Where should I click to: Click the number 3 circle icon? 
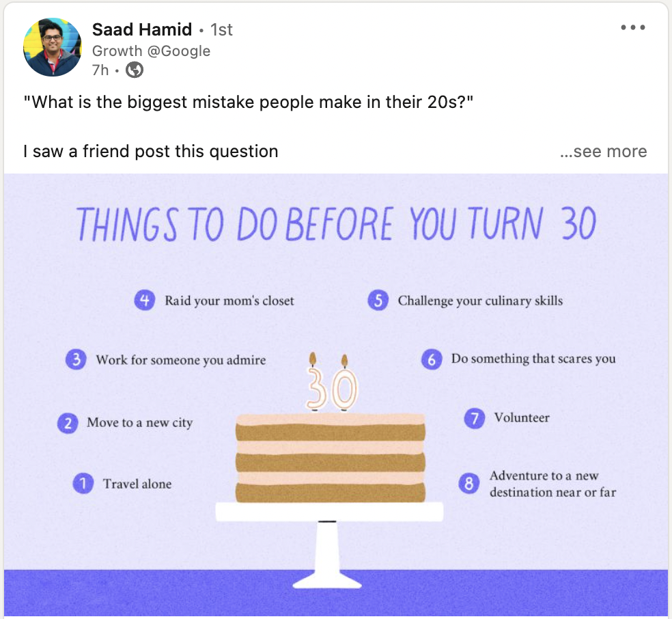[x=76, y=359]
